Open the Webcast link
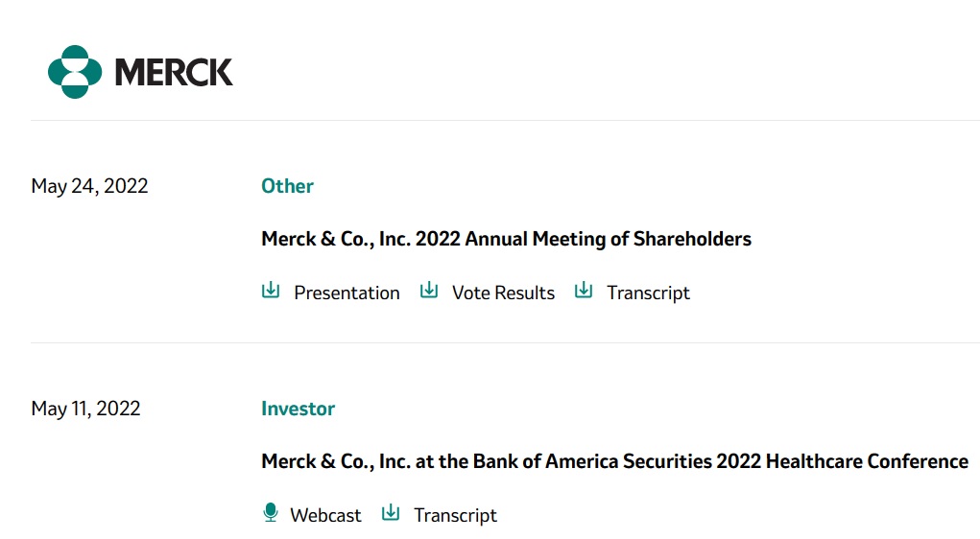Image resolution: width=980 pixels, height=539 pixels. tap(325, 516)
